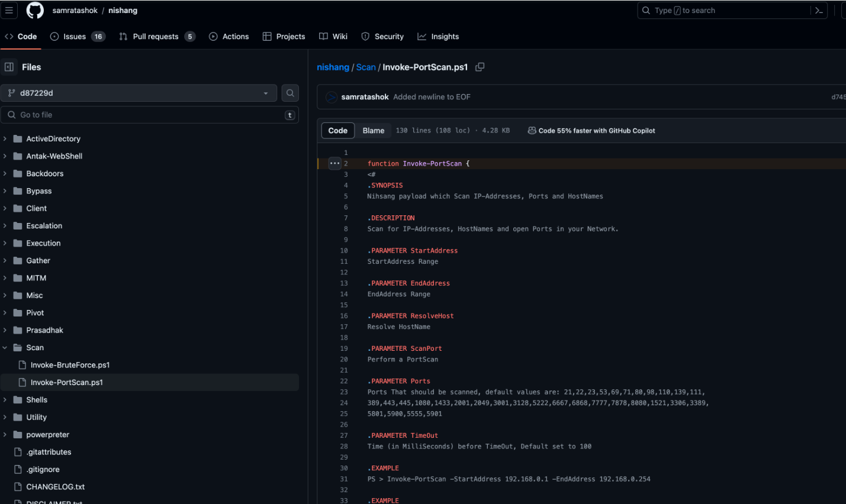
Task: Collapse the Scan folder
Action: (5, 348)
